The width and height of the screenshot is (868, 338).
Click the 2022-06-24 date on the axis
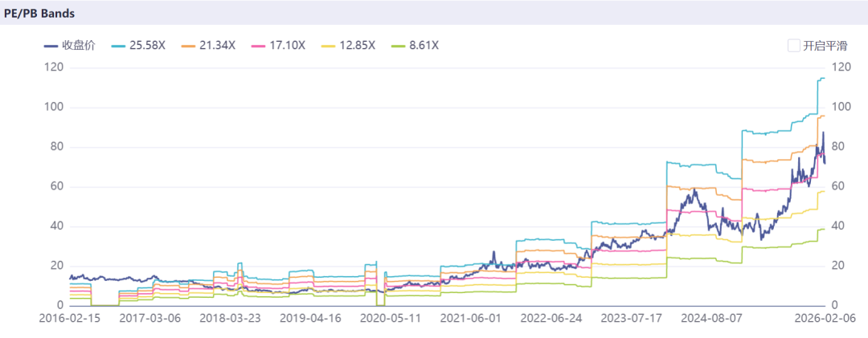coord(550,318)
